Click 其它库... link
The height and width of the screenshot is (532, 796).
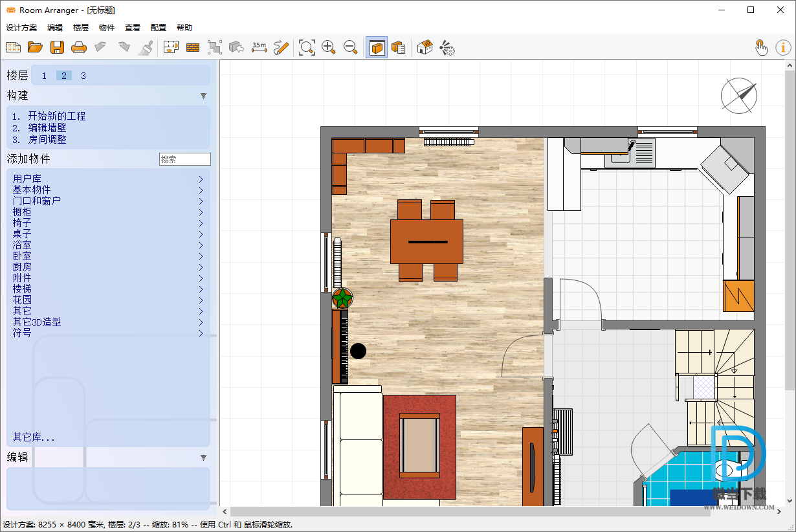coord(34,438)
